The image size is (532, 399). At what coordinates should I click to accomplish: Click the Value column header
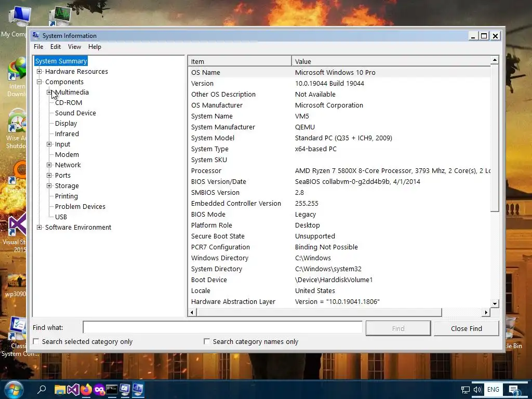pyautogui.click(x=391, y=61)
